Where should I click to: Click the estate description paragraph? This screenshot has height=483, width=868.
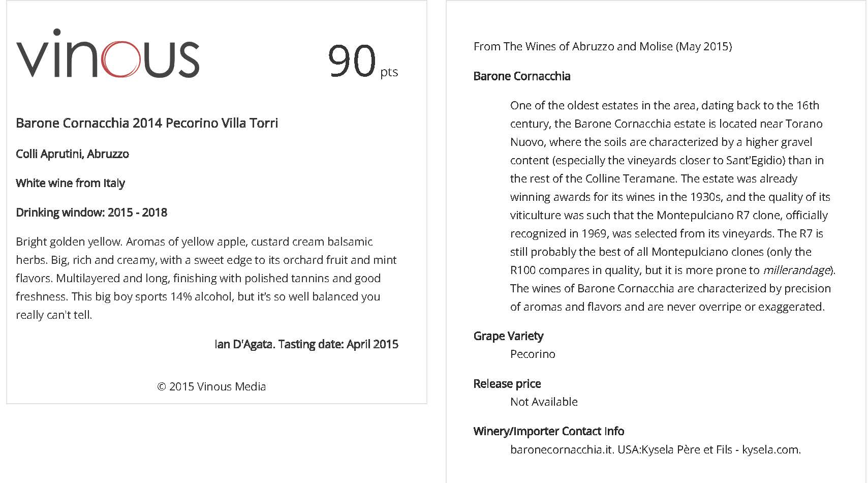tap(672, 206)
